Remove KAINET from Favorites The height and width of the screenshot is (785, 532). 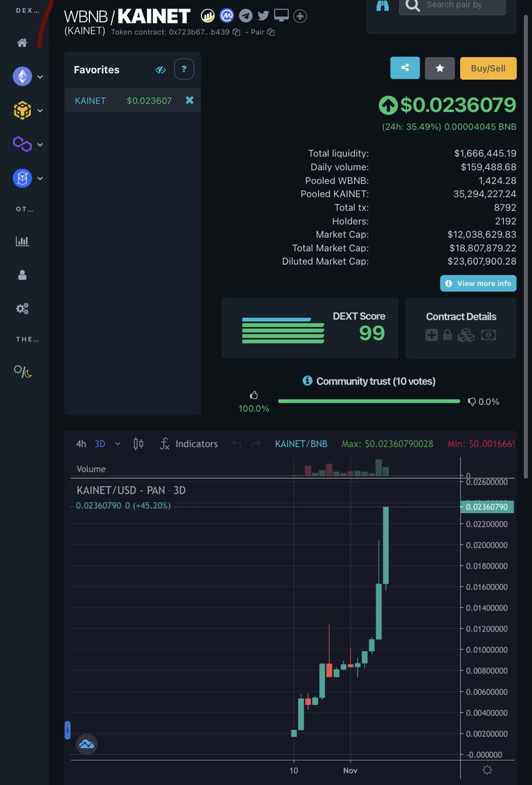click(x=190, y=100)
